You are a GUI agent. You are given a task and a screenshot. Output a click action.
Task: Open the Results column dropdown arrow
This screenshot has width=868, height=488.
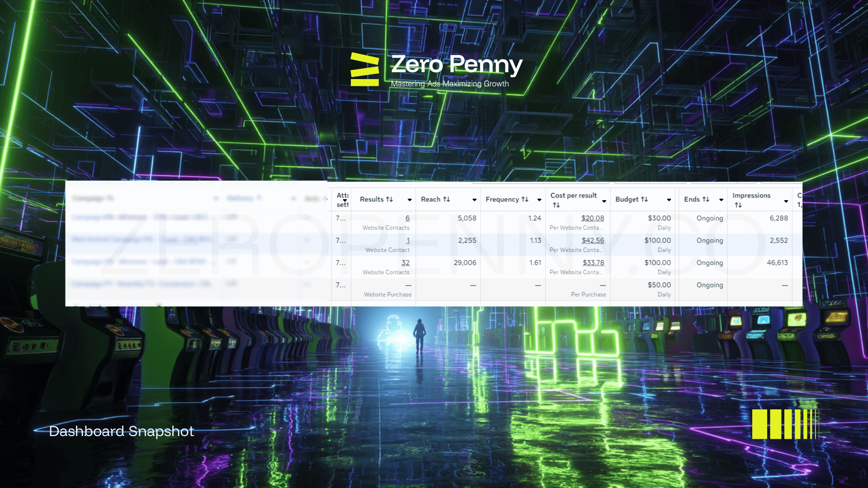click(410, 200)
